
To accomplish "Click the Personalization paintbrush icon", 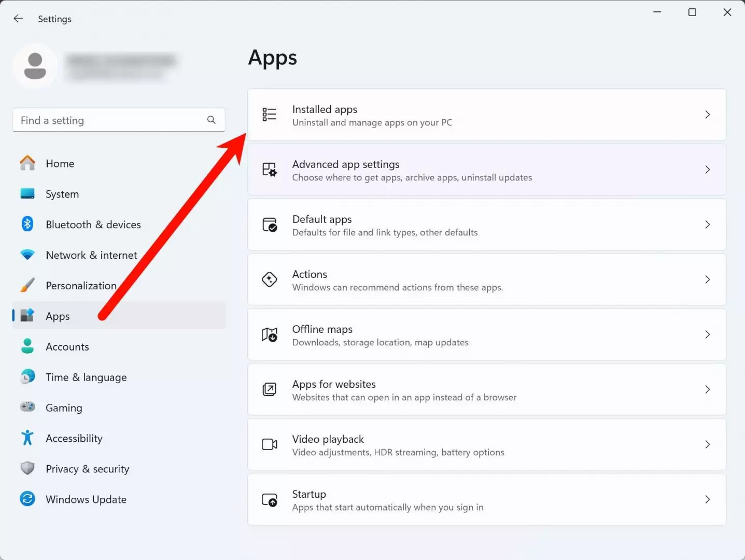I will click(x=27, y=285).
